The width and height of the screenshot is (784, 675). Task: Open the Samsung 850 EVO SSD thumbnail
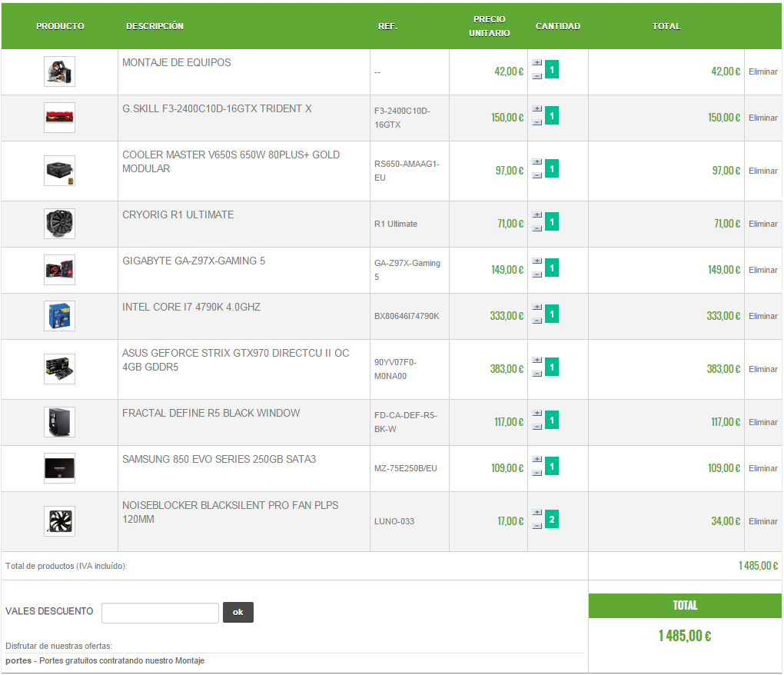coord(59,468)
